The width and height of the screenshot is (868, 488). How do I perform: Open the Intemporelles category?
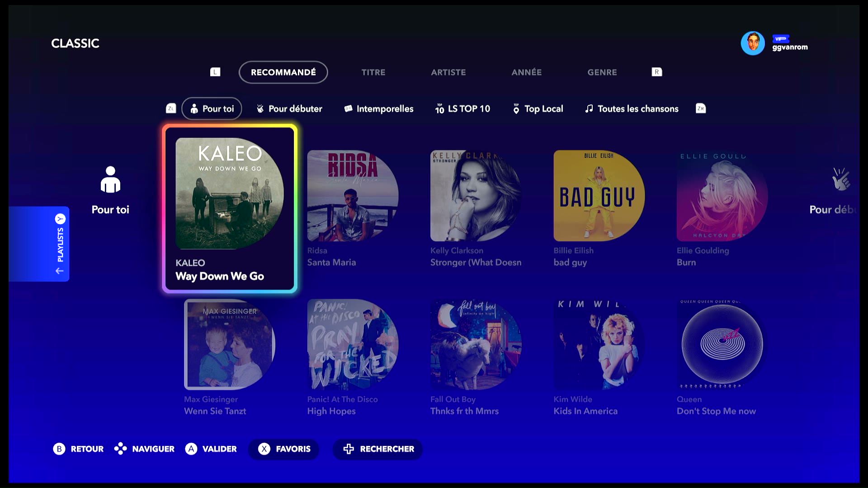(x=378, y=108)
